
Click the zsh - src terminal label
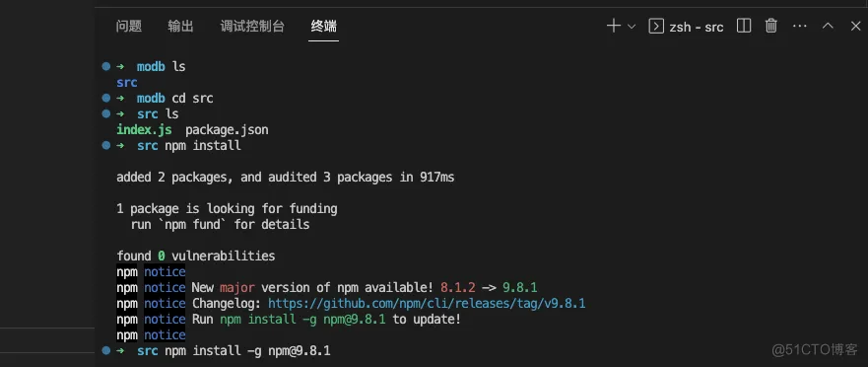pos(697,27)
